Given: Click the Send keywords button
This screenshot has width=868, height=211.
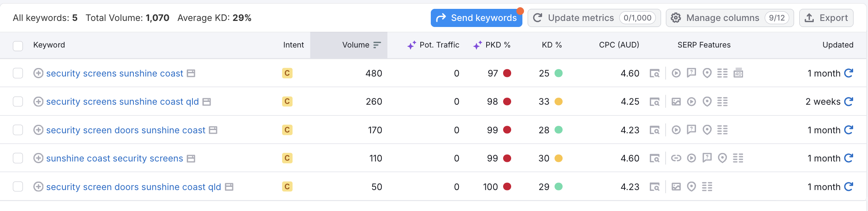Looking at the screenshot, I should click(x=476, y=18).
